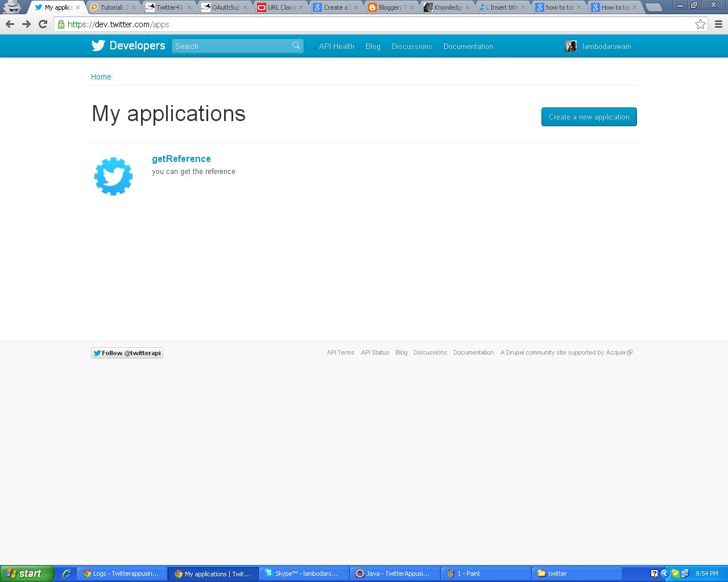Switch to the Blogger browser tab

(389, 7)
